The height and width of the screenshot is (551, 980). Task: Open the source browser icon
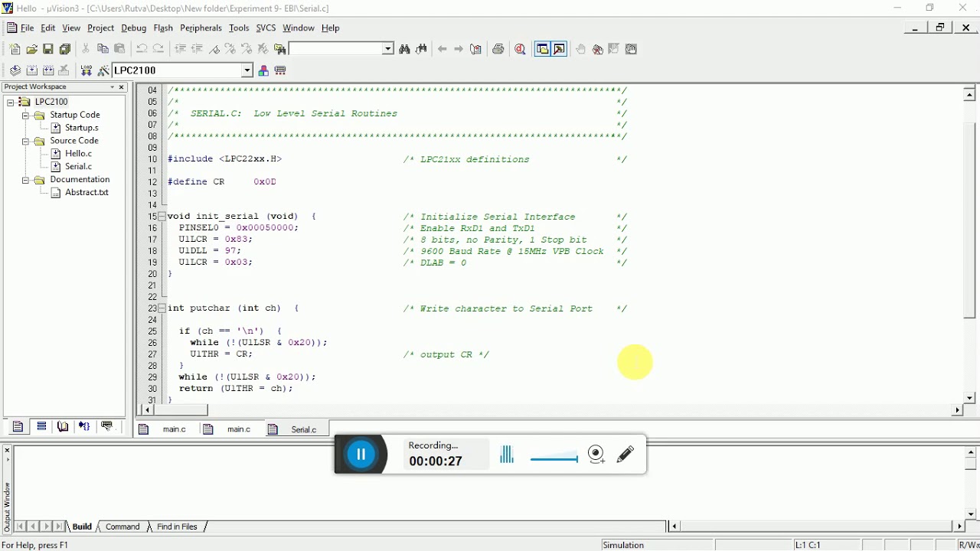coord(476,49)
